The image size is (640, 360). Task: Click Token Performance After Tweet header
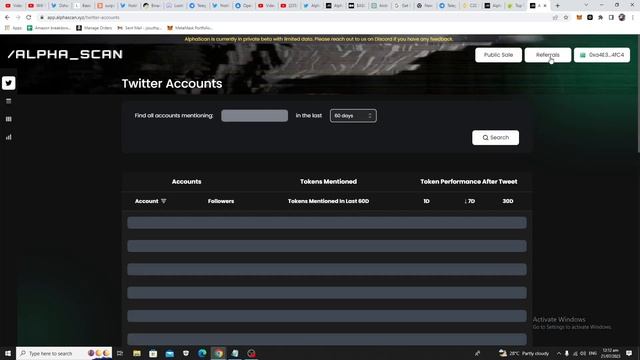(x=469, y=182)
